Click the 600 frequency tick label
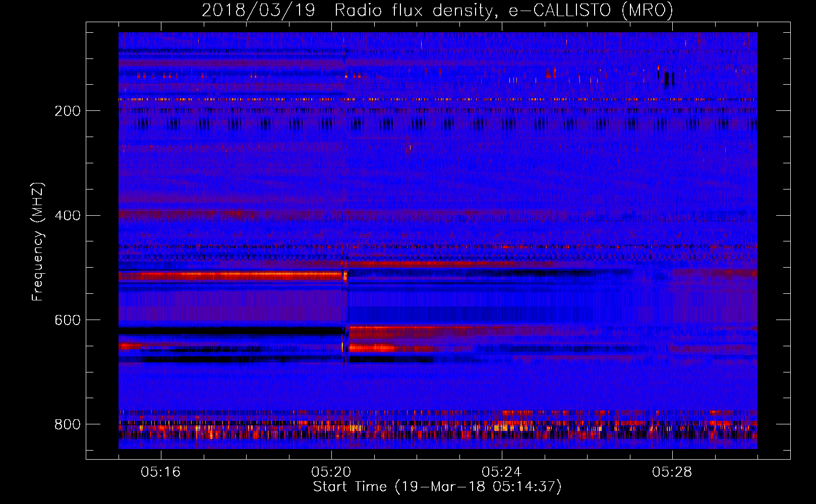 (68, 320)
